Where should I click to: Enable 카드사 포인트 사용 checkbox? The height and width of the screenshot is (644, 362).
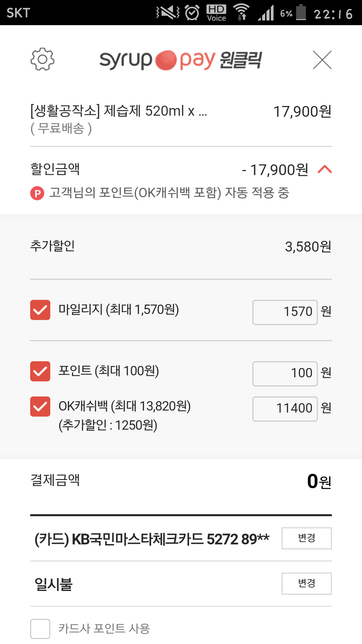coord(40,629)
